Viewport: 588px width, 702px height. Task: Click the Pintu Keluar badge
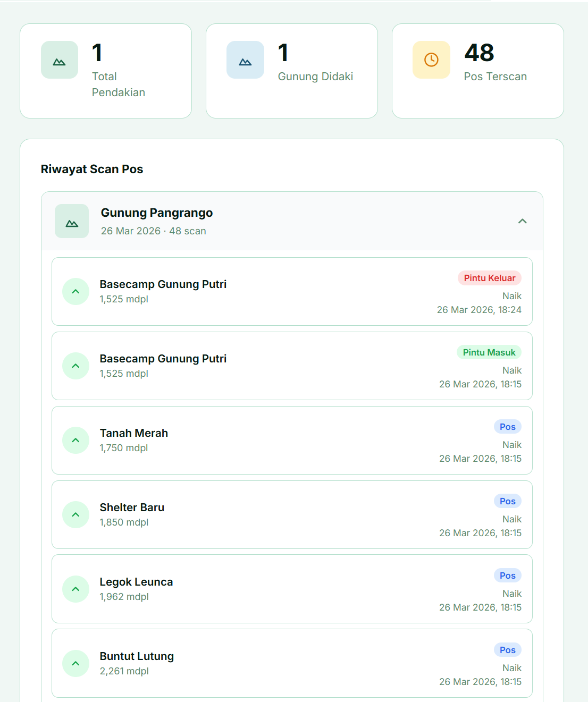click(x=489, y=277)
